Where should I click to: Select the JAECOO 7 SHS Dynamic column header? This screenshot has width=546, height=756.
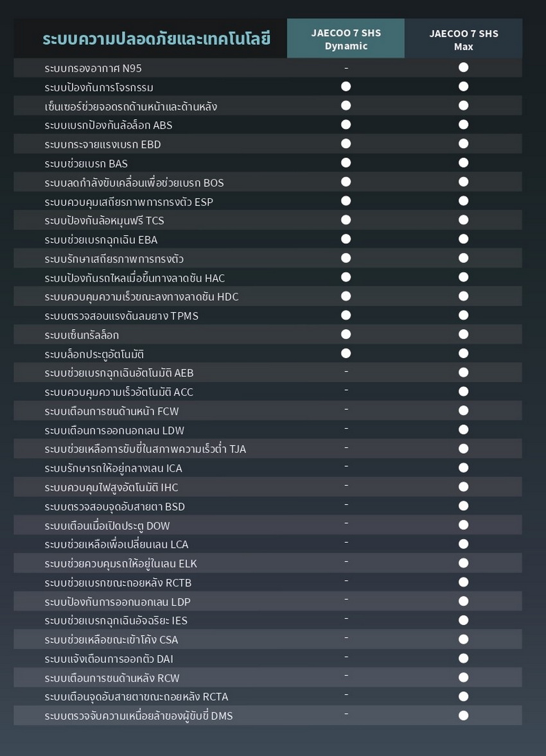[346, 39]
